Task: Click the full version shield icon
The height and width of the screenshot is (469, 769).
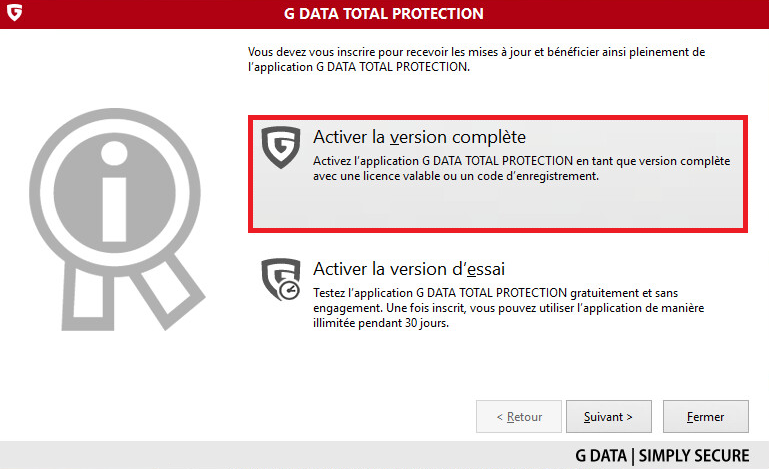Action: pos(281,147)
